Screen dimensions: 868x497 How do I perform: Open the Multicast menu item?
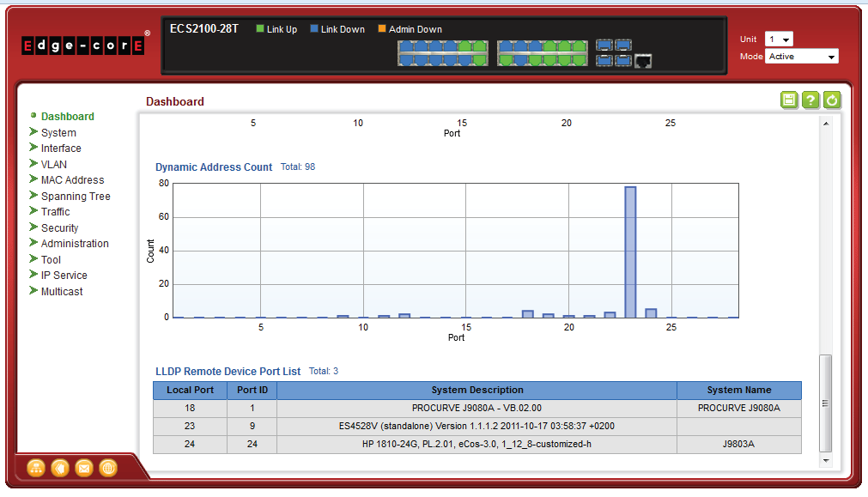[x=62, y=291]
